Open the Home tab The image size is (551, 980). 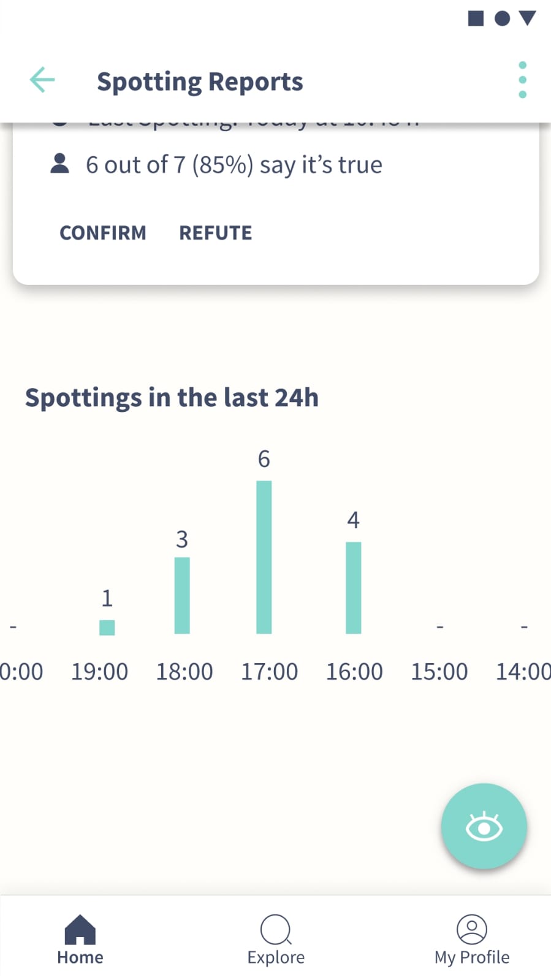pos(80,940)
